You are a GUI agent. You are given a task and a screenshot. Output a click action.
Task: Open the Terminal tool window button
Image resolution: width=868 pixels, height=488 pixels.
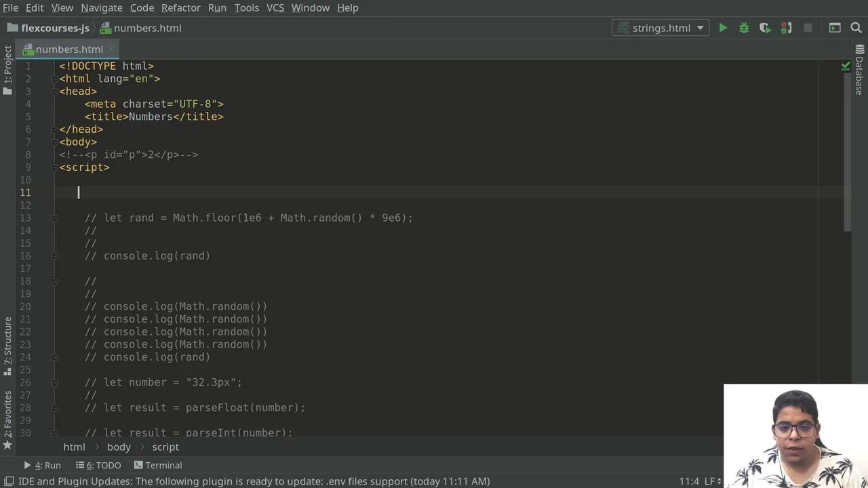point(158,466)
